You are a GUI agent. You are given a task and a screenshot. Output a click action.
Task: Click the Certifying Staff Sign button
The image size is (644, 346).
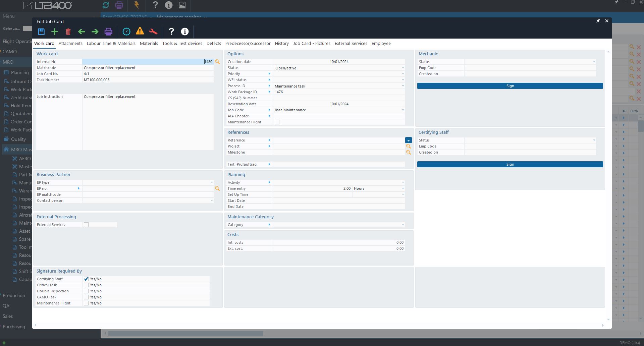click(510, 164)
